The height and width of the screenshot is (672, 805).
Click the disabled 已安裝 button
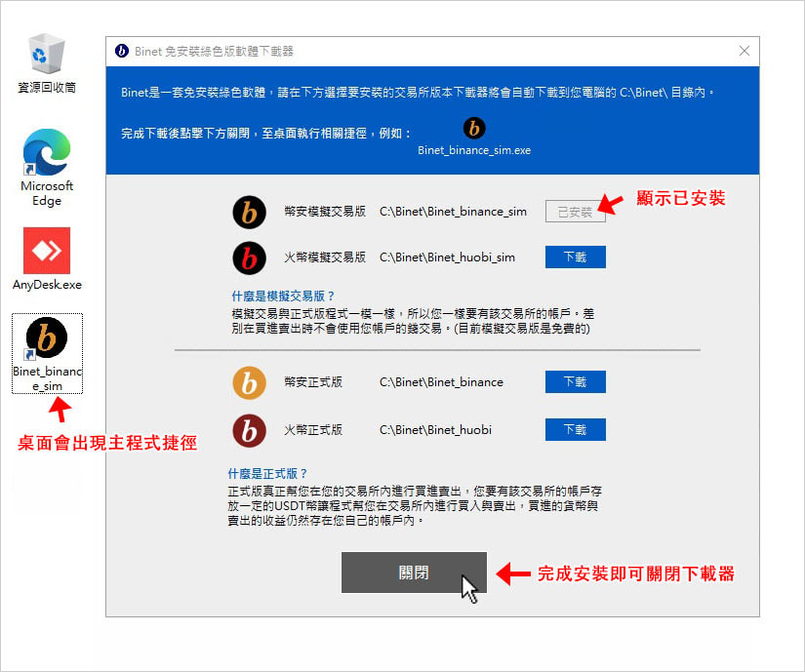[575, 212]
